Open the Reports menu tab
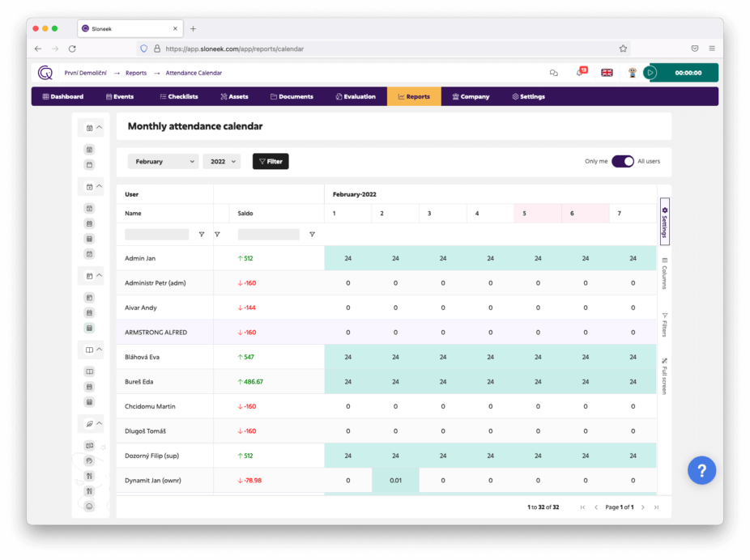The image size is (750, 560). 414,96
